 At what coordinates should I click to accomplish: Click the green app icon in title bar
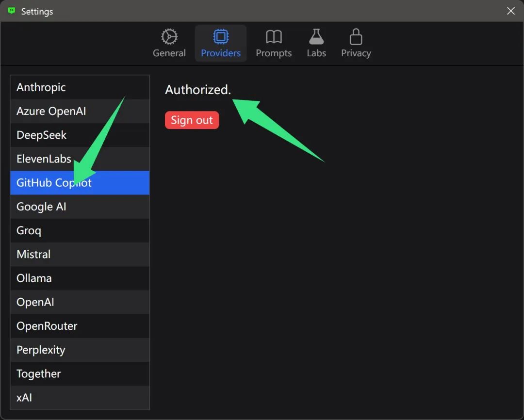[12, 11]
